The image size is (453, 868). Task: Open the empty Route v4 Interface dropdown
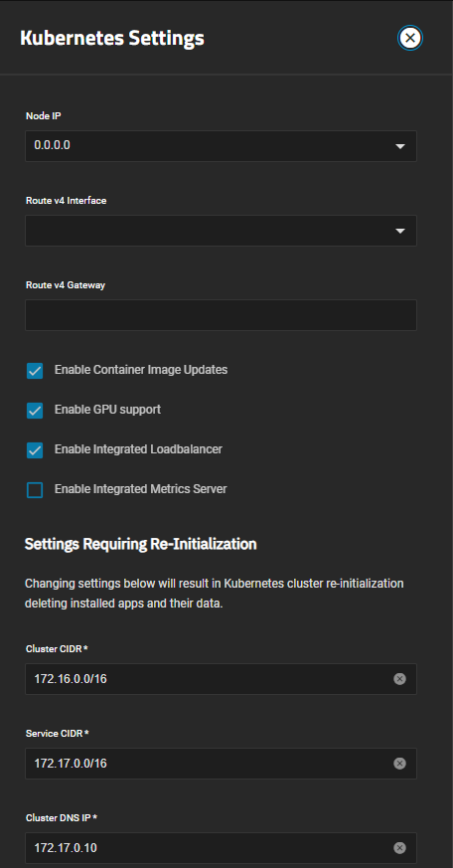tap(221, 231)
